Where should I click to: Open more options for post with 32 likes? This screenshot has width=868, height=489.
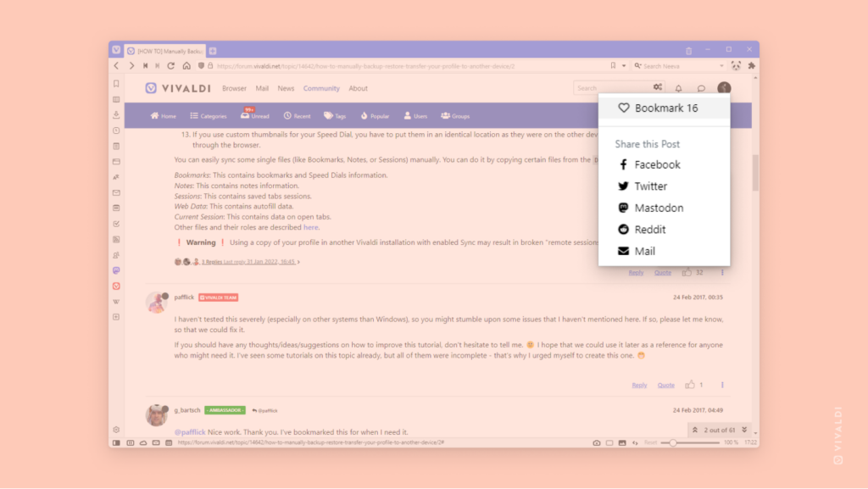(722, 272)
